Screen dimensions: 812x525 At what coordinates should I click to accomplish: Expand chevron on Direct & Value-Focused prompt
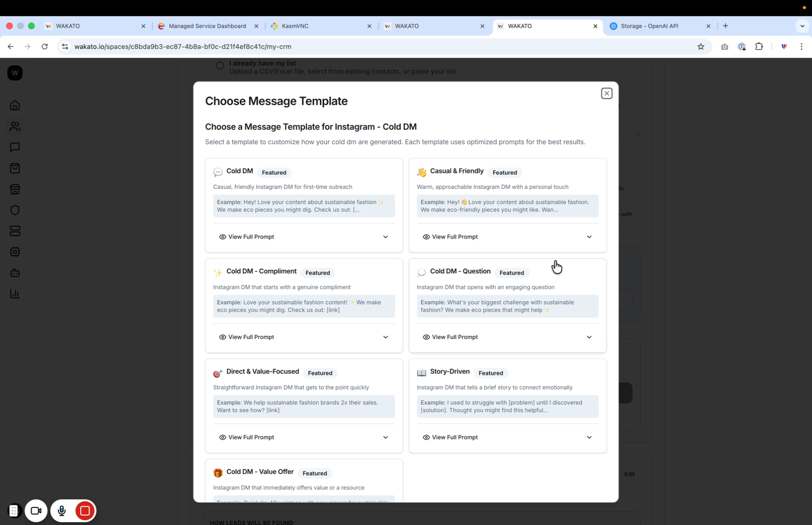(x=385, y=437)
